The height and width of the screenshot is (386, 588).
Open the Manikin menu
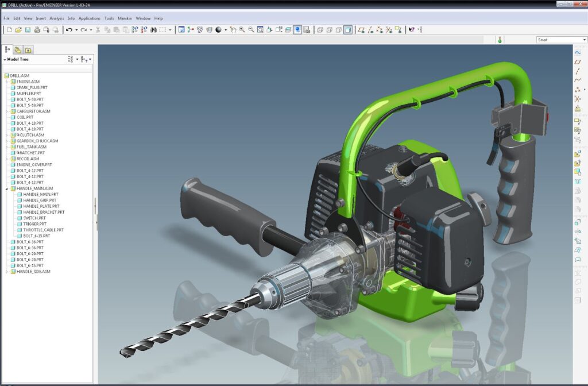pyautogui.click(x=125, y=18)
